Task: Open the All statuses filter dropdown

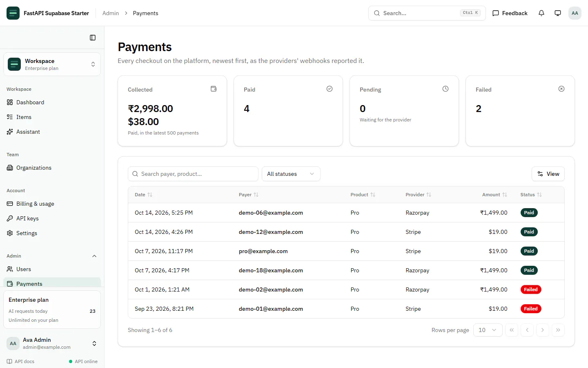Action: 291,174
